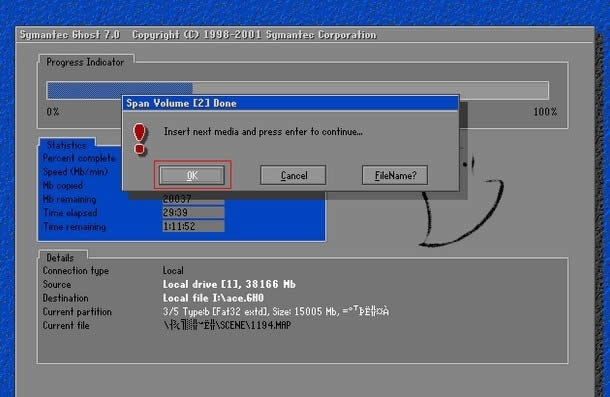Click the OK button in the dialog
The width and height of the screenshot is (610, 397).
(192, 175)
